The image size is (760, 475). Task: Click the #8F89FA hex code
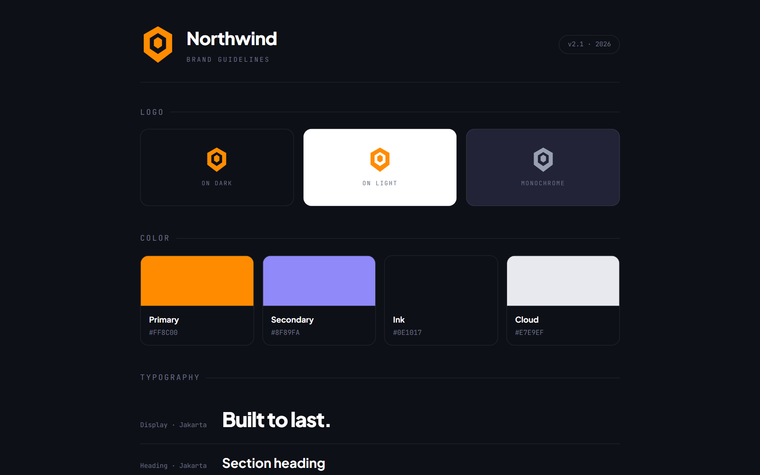[x=285, y=332]
